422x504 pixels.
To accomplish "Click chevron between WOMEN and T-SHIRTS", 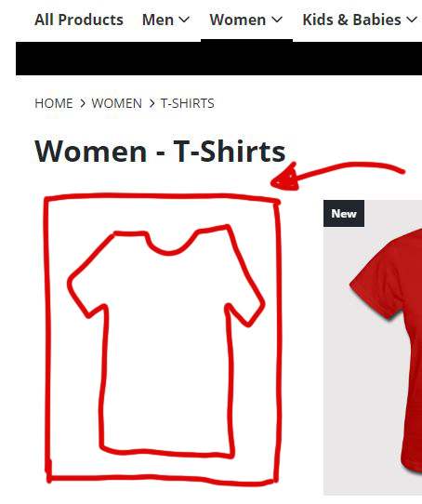I will (152, 103).
